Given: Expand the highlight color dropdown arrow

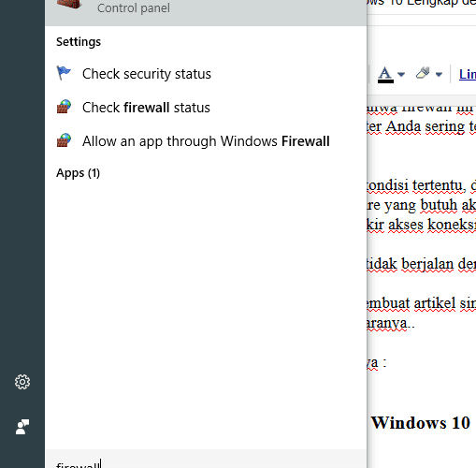Looking at the screenshot, I should [439, 74].
